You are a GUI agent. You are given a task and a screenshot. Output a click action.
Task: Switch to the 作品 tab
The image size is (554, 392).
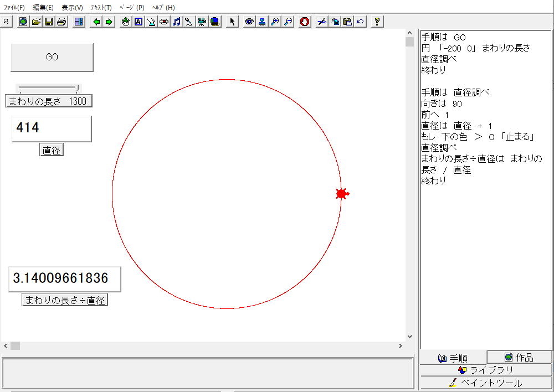(x=519, y=357)
